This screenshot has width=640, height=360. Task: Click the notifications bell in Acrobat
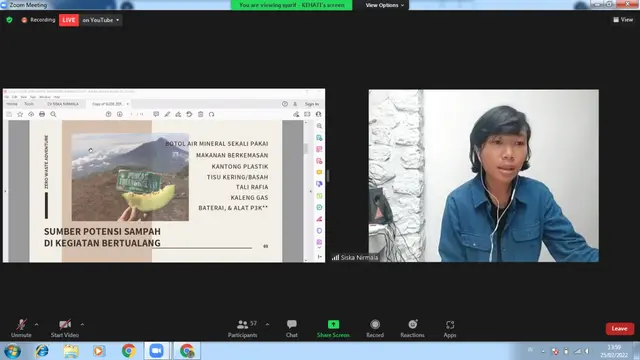click(295, 104)
